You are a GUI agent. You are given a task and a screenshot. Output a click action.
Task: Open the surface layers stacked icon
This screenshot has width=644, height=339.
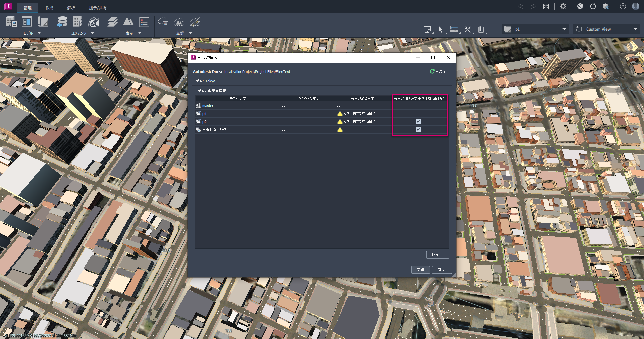tap(113, 22)
